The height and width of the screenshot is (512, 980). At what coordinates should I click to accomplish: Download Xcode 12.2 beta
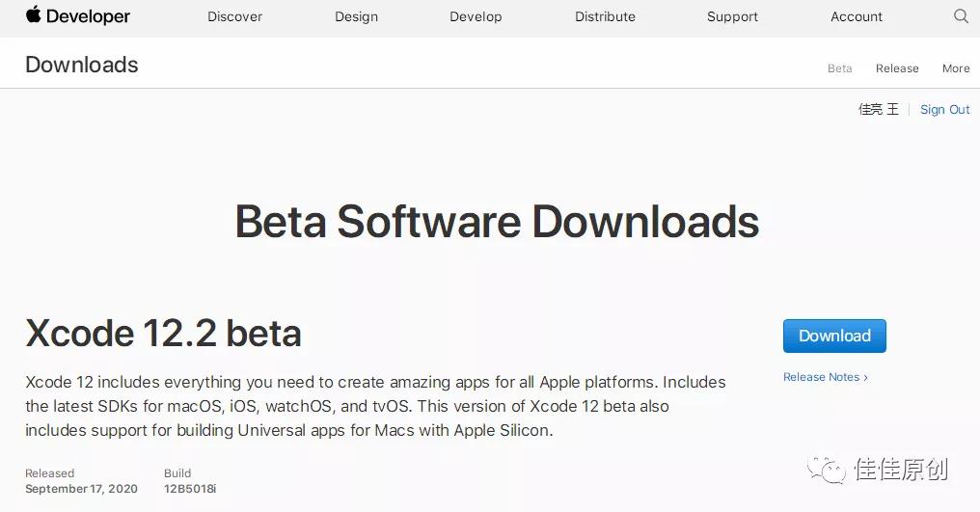pyautogui.click(x=834, y=336)
